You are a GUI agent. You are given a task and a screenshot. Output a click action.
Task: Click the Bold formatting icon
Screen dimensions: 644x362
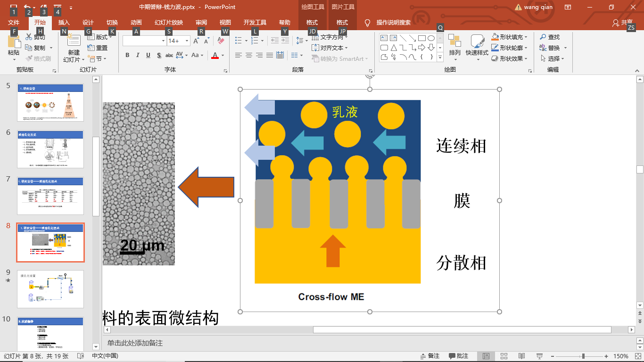[x=127, y=55]
